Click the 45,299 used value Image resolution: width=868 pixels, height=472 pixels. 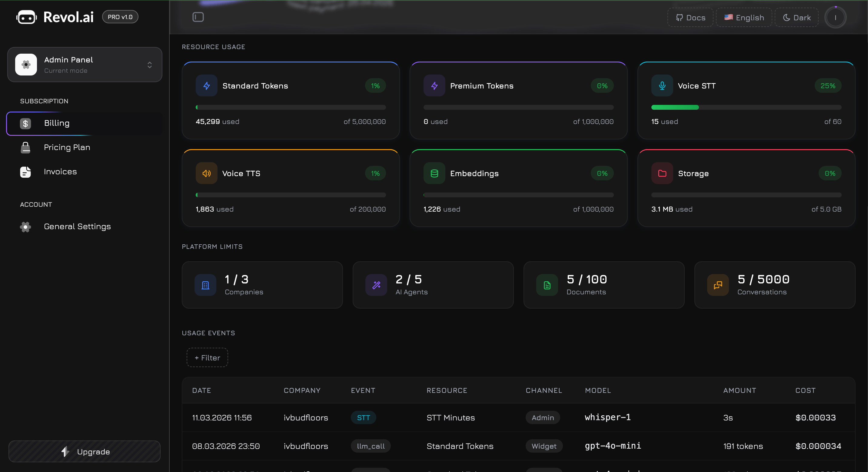(217, 121)
